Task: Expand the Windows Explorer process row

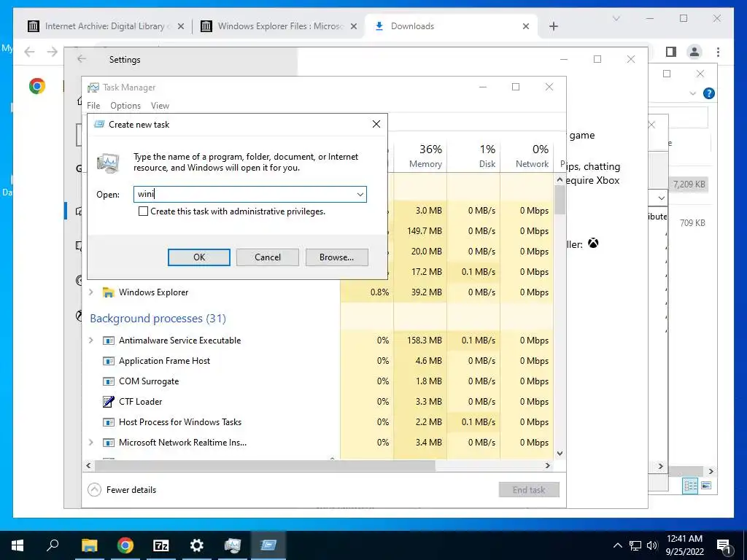Action: 91,292
